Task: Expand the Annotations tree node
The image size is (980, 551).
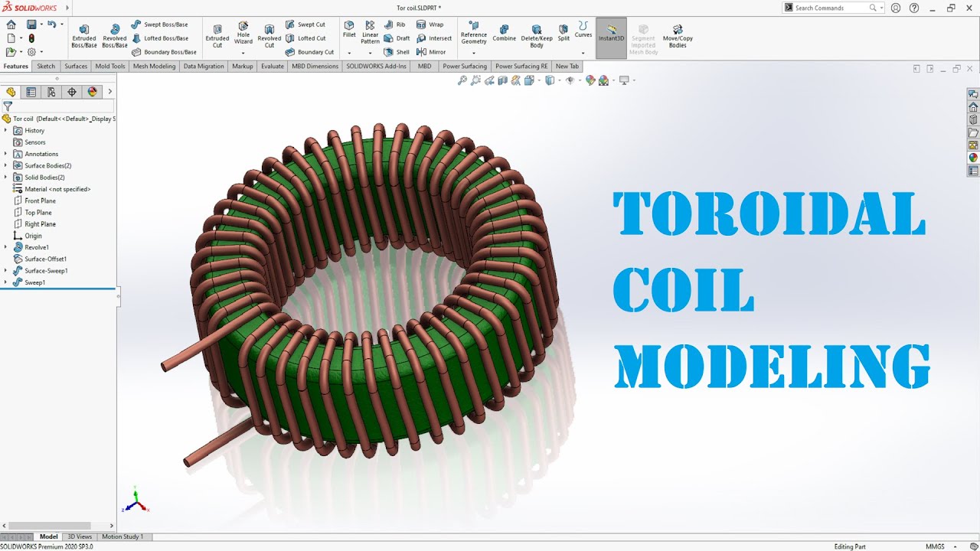Action: [x=6, y=154]
